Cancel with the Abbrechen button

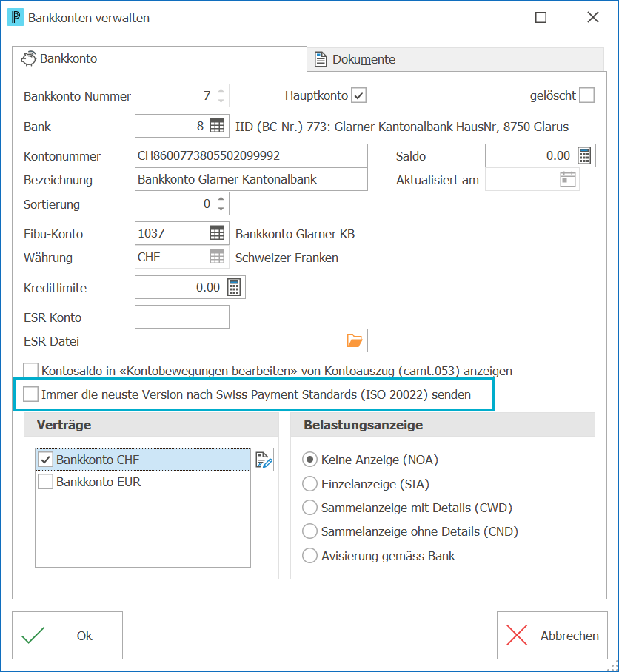click(552, 635)
